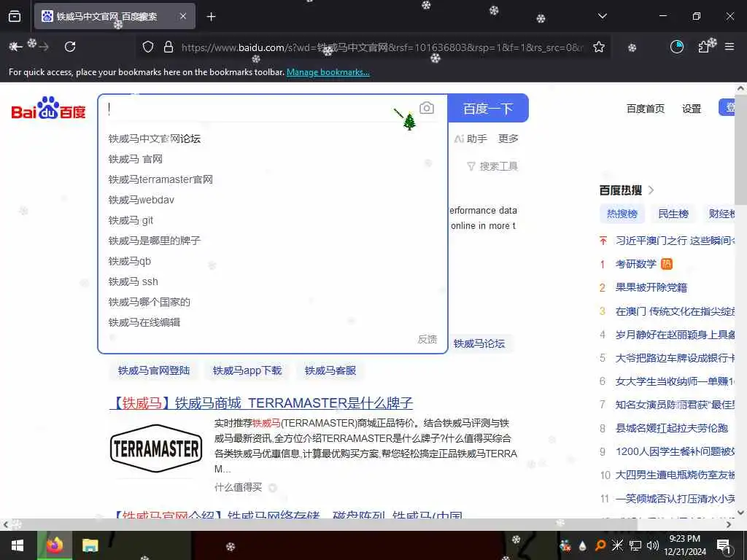Switch to the 热搜榜 tab
Screen dimensions: 747x560
[622, 214]
